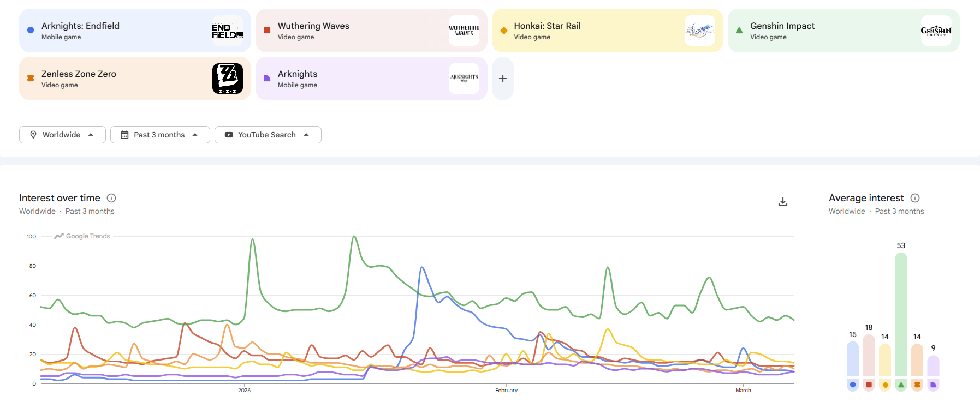Click the Wuthering Waves logo thumbnail
The image size is (980, 408).
click(464, 31)
